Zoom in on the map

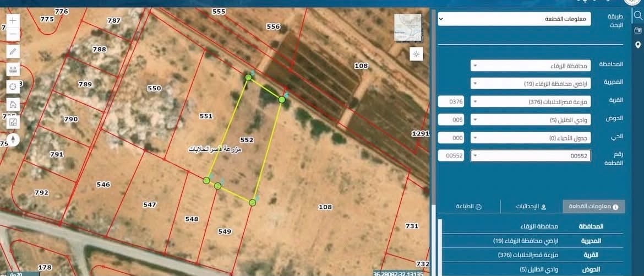point(13,20)
